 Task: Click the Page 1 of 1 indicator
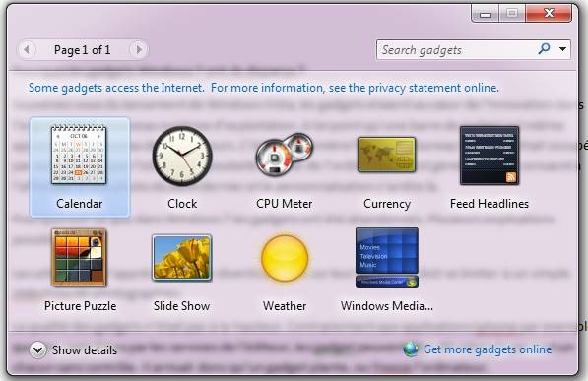(x=82, y=50)
